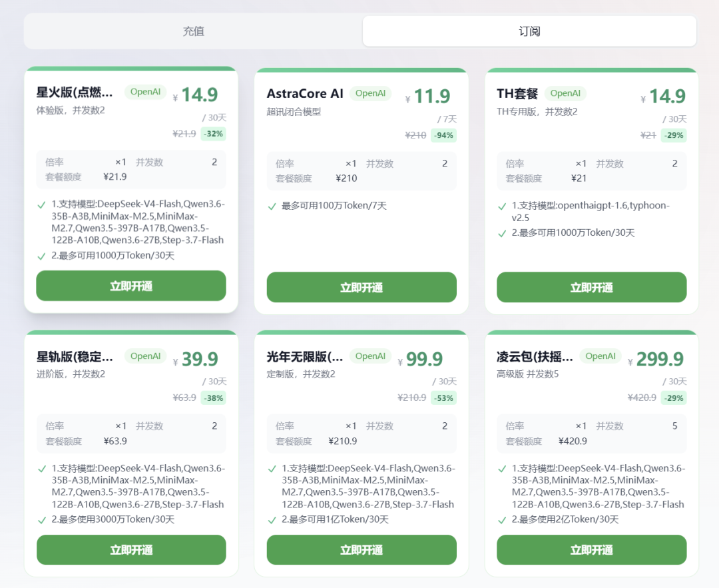Open the 光年无限版 plan with 立即开通
The image size is (719, 588).
(x=361, y=549)
